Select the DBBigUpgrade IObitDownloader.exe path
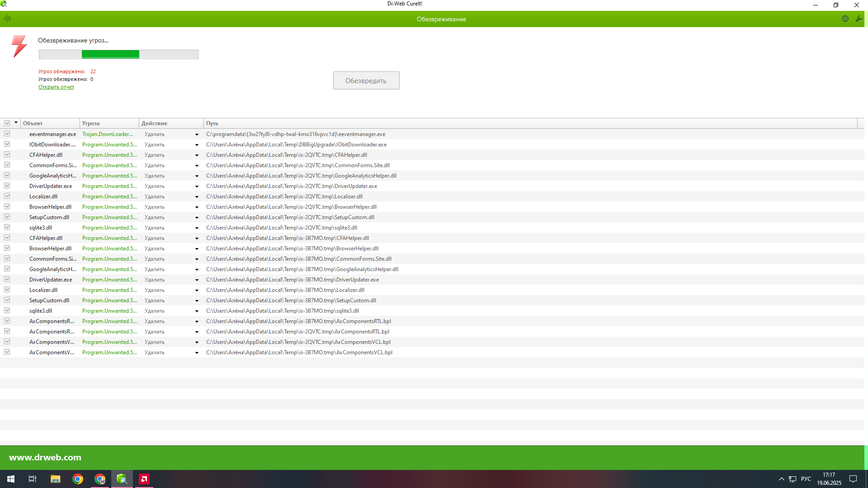The width and height of the screenshot is (868, 488). (296, 145)
